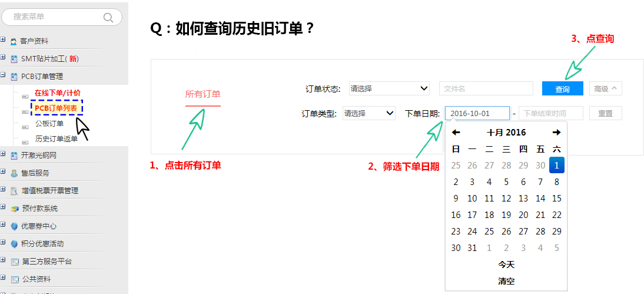Viewport: 644px width, 294px height.
Task: Open PCB订单列表 in the sidebar
Action: [x=57, y=108]
